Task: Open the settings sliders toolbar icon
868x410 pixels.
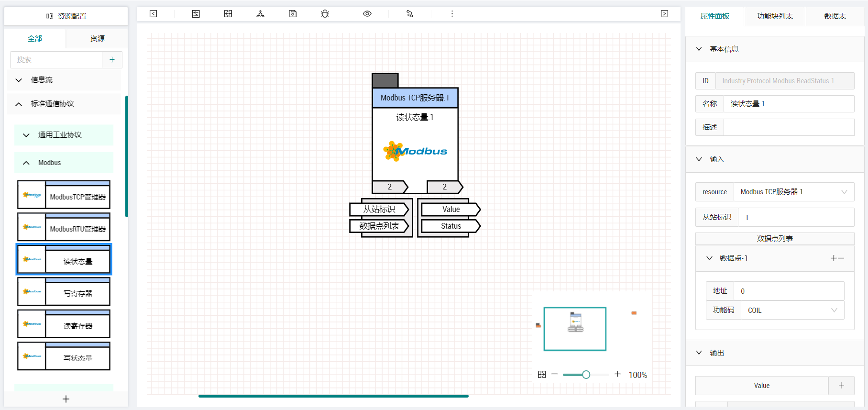Action: [196, 14]
